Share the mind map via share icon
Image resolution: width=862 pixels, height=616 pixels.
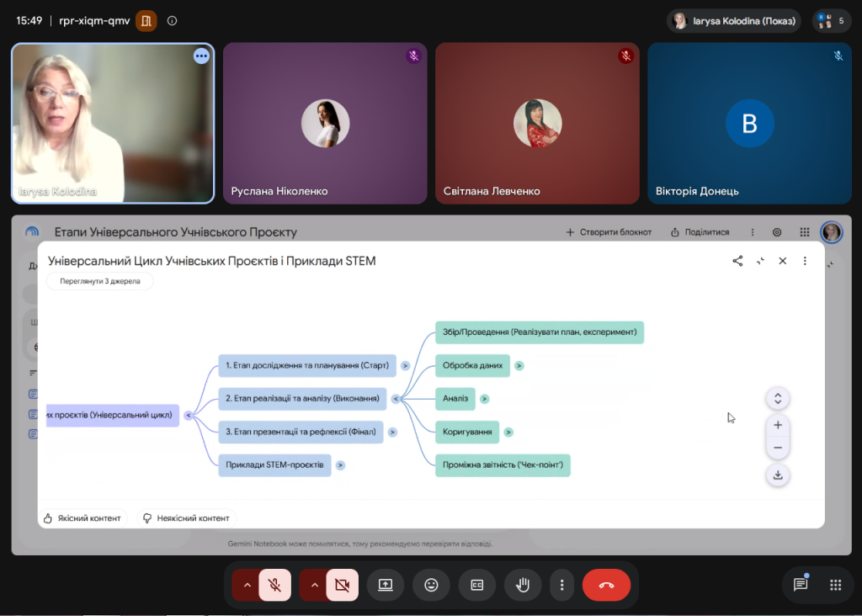click(737, 261)
